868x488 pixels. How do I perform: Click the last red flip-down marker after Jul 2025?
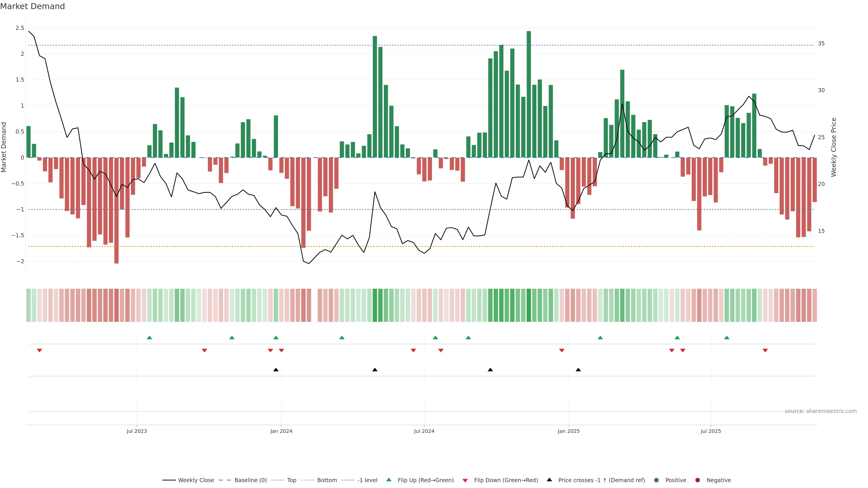765,351
